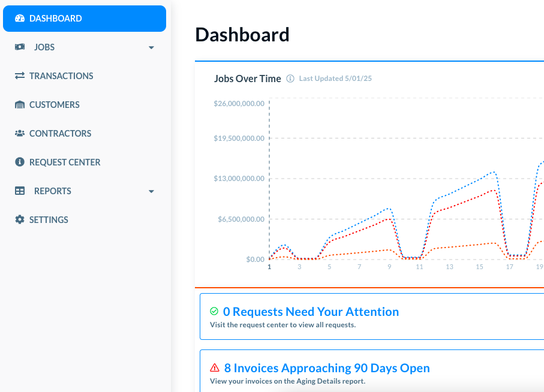The height and width of the screenshot is (392, 544).
Task: Click the Jobs money icon
Action: pyautogui.click(x=20, y=47)
